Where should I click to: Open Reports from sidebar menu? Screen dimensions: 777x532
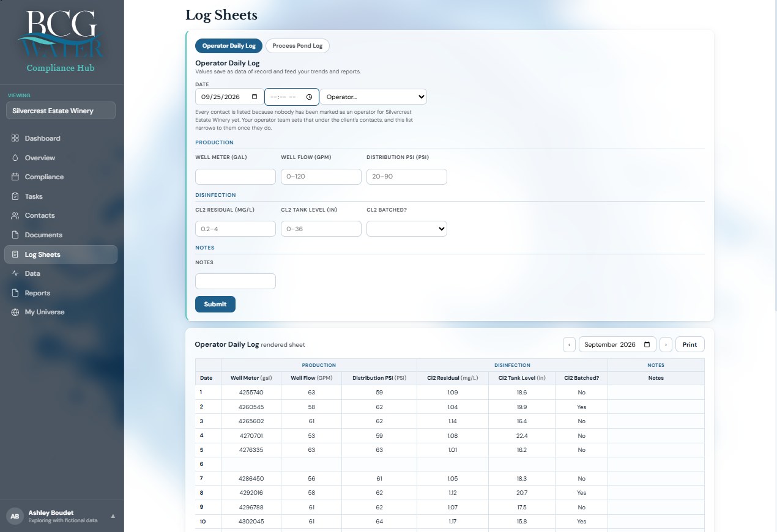[61, 293]
